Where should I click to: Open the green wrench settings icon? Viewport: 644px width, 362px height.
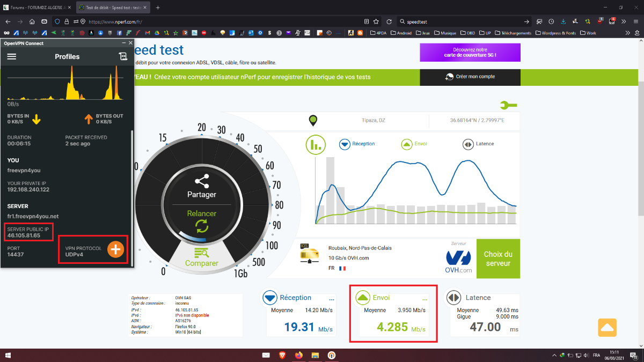coord(508,105)
